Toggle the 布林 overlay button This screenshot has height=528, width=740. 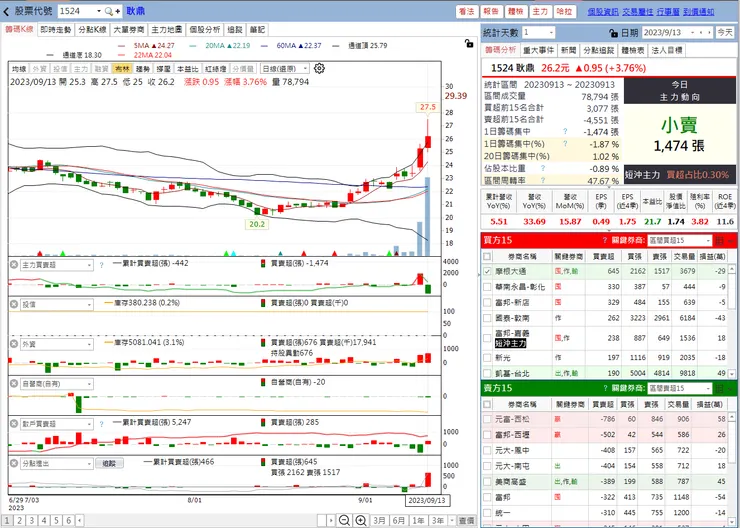tap(122, 69)
